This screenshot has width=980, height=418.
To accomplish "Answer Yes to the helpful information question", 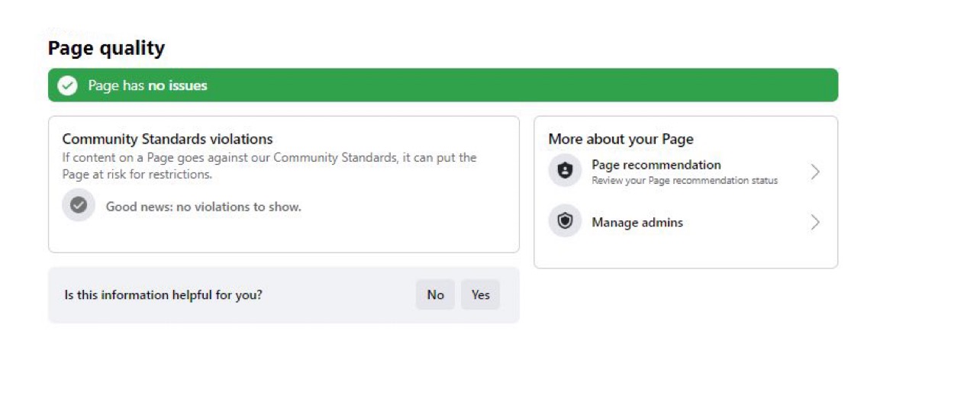I will (x=480, y=294).
